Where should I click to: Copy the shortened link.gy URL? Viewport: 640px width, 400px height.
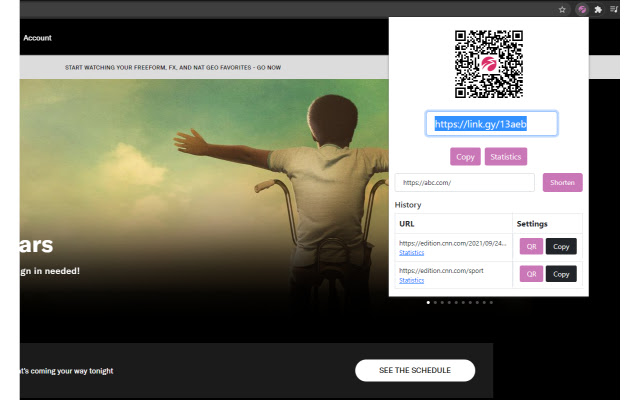(465, 157)
